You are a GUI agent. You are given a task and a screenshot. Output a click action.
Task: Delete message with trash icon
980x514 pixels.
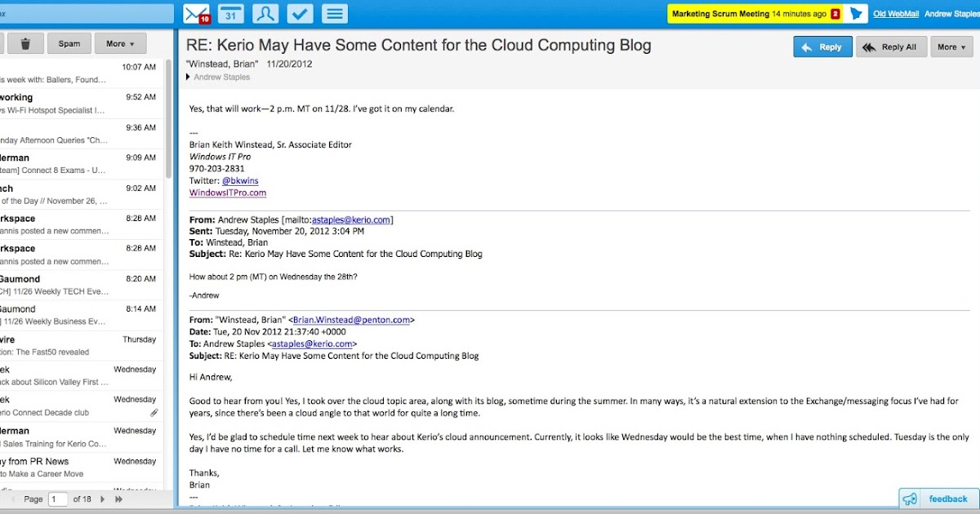pyautogui.click(x=26, y=44)
